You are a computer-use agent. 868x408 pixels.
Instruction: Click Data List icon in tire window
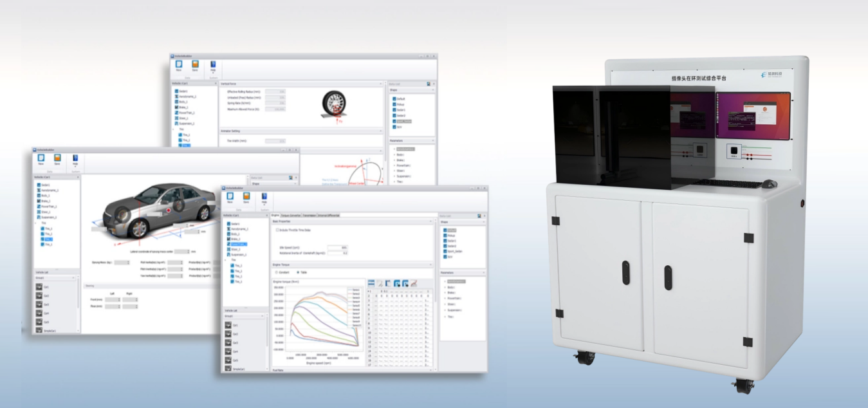pos(428,84)
